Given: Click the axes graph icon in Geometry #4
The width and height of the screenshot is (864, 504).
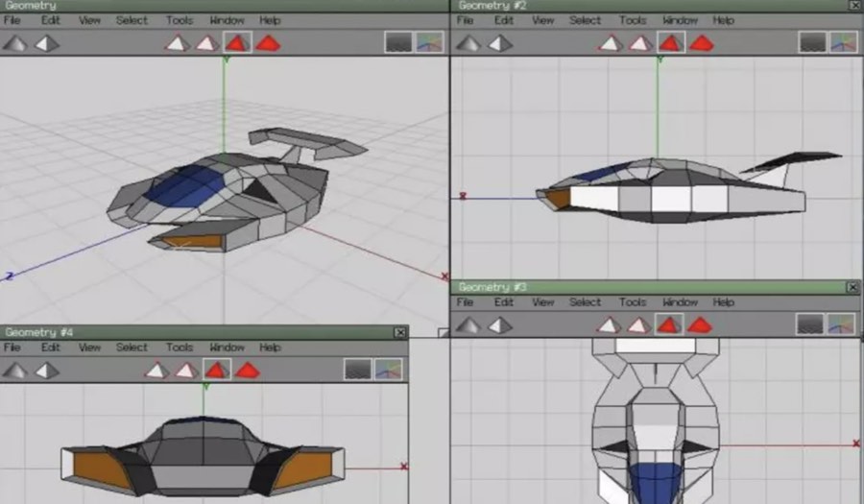Looking at the screenshot, I should [388, 370].
